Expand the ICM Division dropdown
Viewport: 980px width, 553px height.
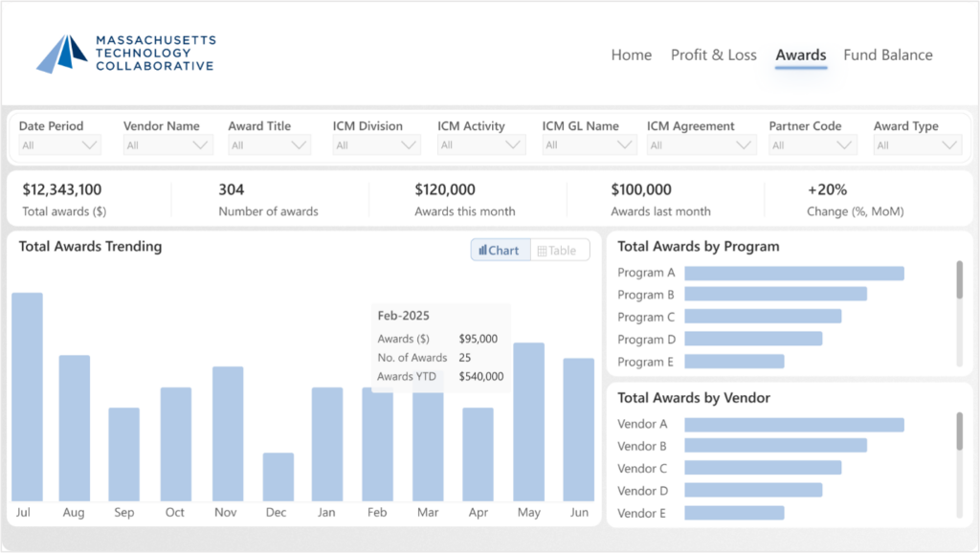(x=376, y=145)
